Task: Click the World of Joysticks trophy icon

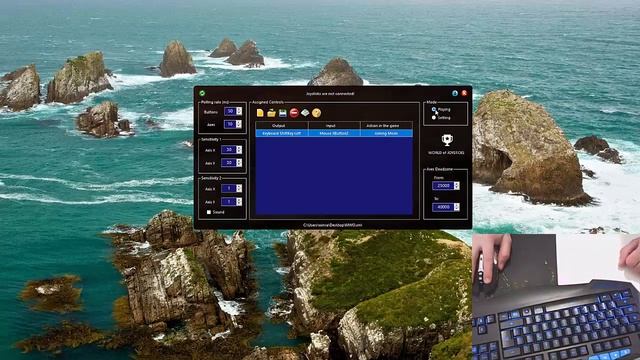Action: coord(447,140)
